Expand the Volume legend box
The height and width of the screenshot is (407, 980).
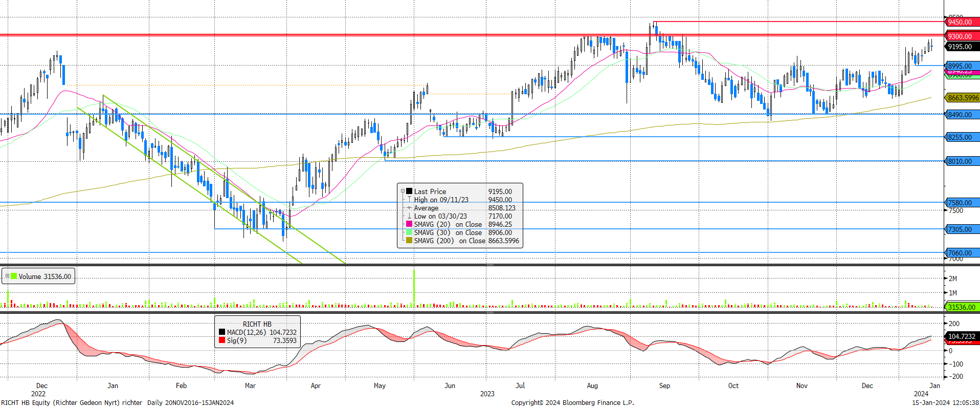[x=7, y=276]
